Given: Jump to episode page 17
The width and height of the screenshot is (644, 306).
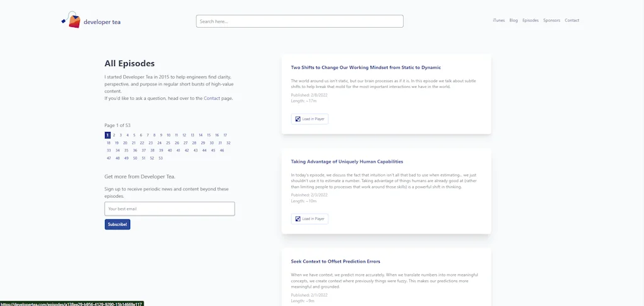Looking at the screenshot, I should [225, 135].
